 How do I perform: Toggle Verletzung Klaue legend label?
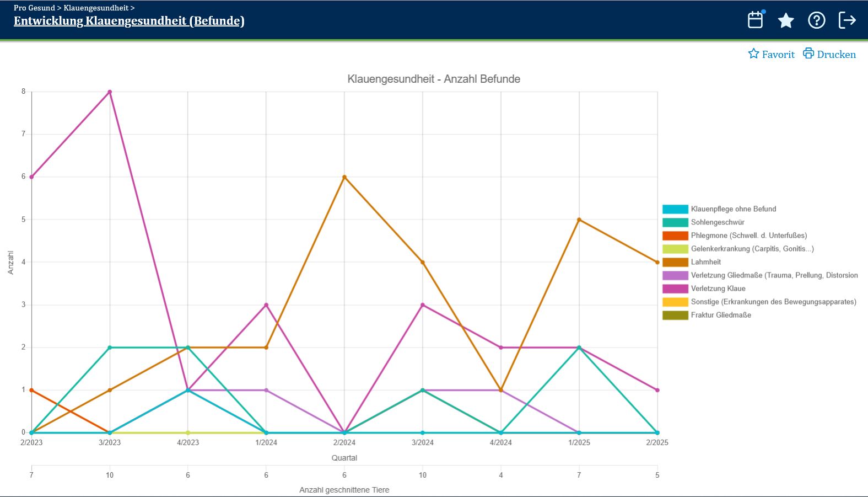click(718, 288)
